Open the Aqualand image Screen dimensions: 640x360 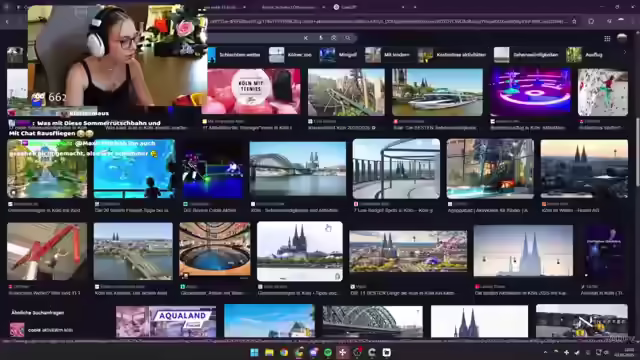click(x=166, y=322)
